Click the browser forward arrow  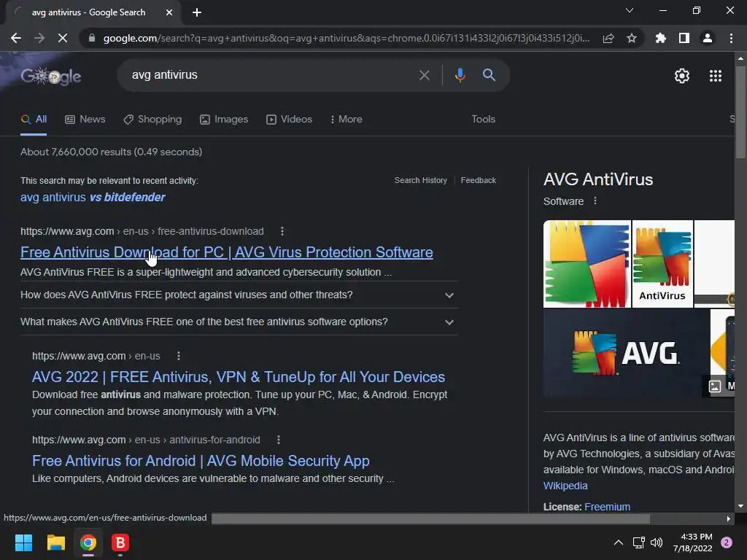coord(39,38)
